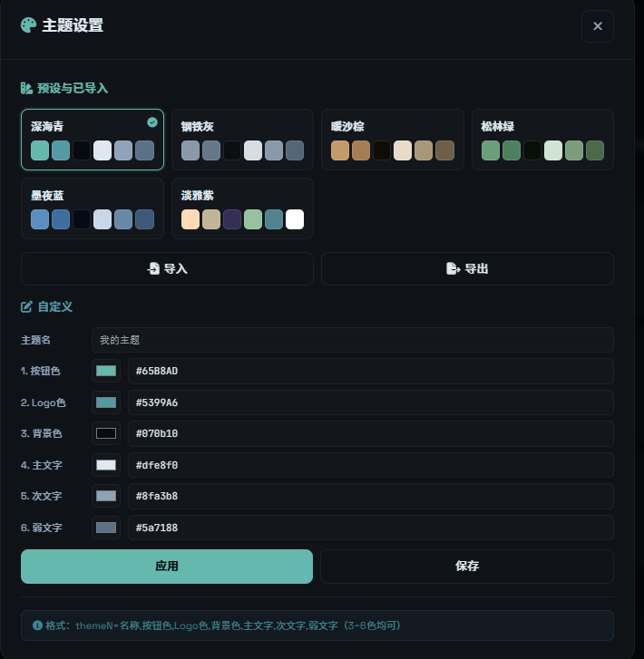Focus the 主题名 theme name field
The image size is (644, 659).
pyautogui.click(x=353, y=340)
